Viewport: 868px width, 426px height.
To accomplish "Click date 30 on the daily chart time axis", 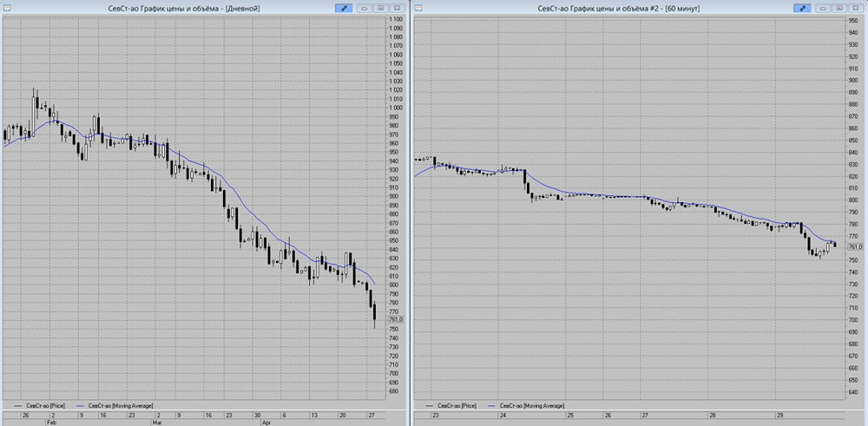I will click(x=257, y=415).
